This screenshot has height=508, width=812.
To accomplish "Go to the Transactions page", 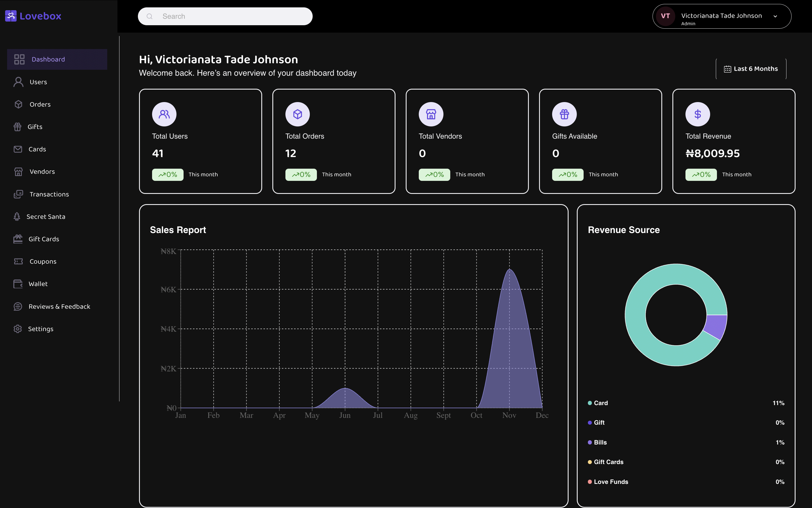I will pos(49,194).
